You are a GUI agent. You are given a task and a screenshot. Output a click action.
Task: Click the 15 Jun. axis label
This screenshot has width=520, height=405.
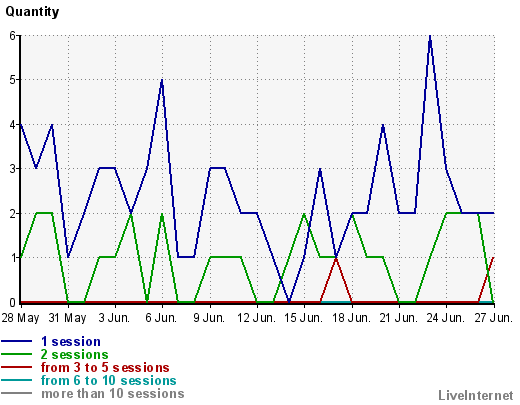point(304,318)
